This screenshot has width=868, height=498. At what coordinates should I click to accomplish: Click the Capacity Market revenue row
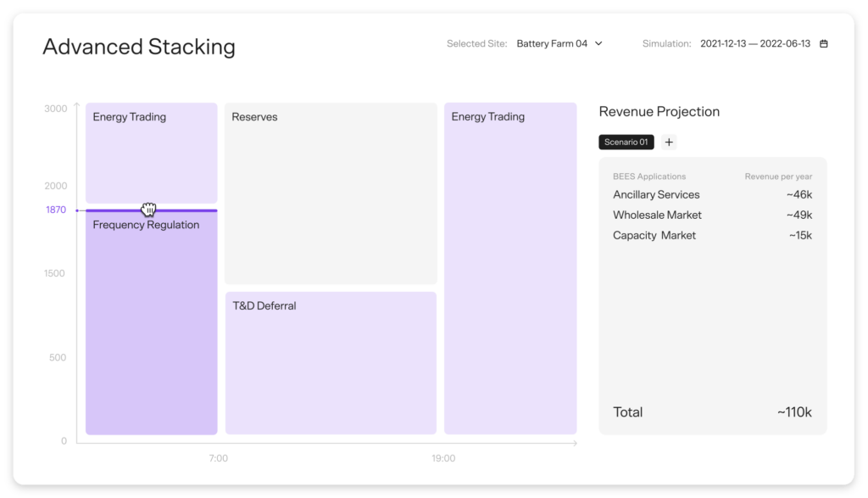pyautogui.click(x=712, y=236)
